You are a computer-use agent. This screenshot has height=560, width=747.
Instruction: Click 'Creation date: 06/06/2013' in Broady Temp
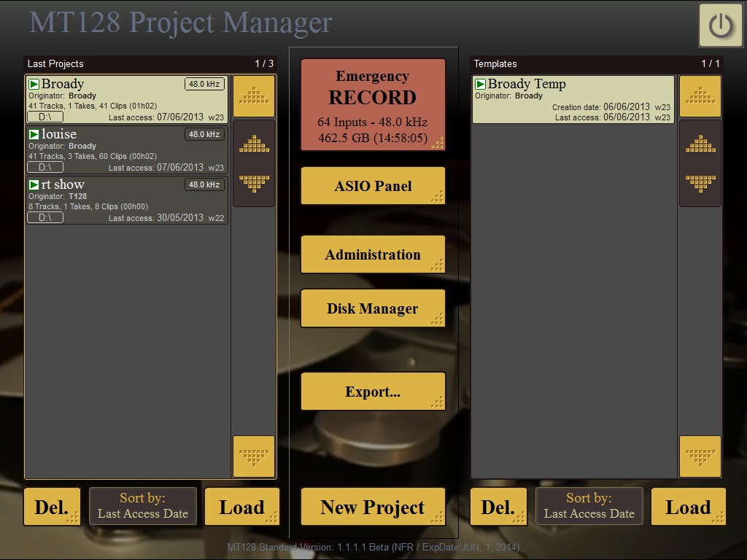pyautogui.click(x=601, y=107)
